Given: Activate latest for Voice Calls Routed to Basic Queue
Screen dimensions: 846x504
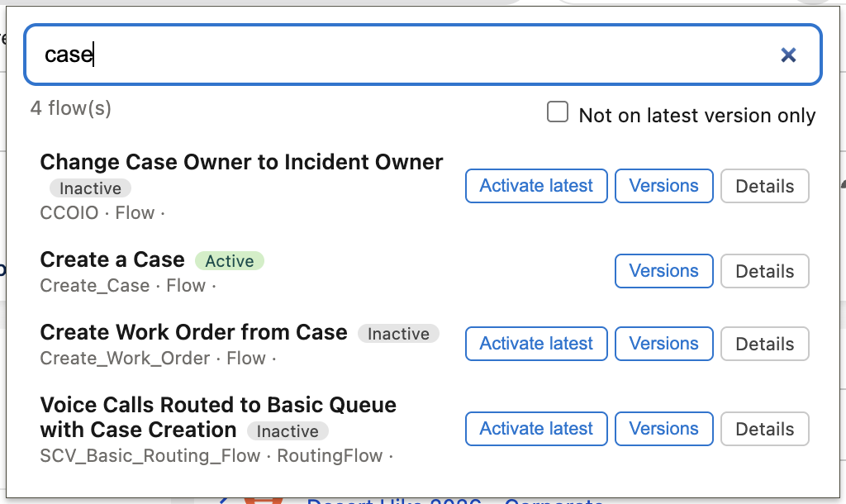Looking at the screenshot, I should coord(536,429).
